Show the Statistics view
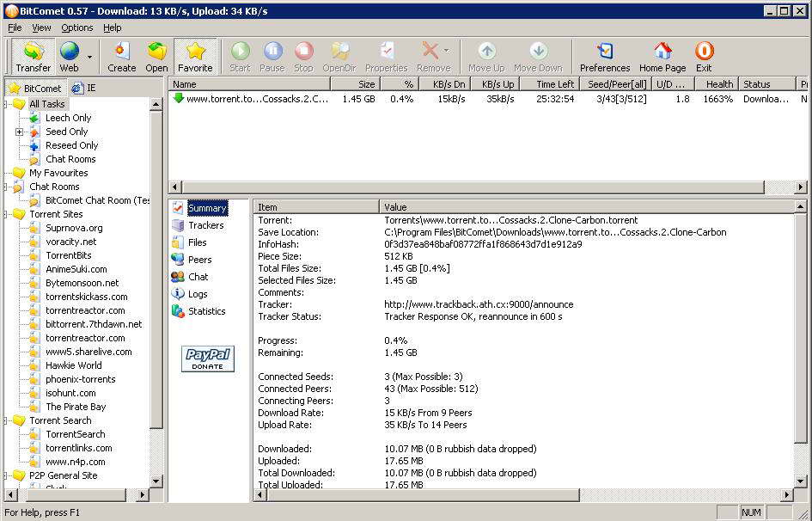 click(x=206, y=311)
